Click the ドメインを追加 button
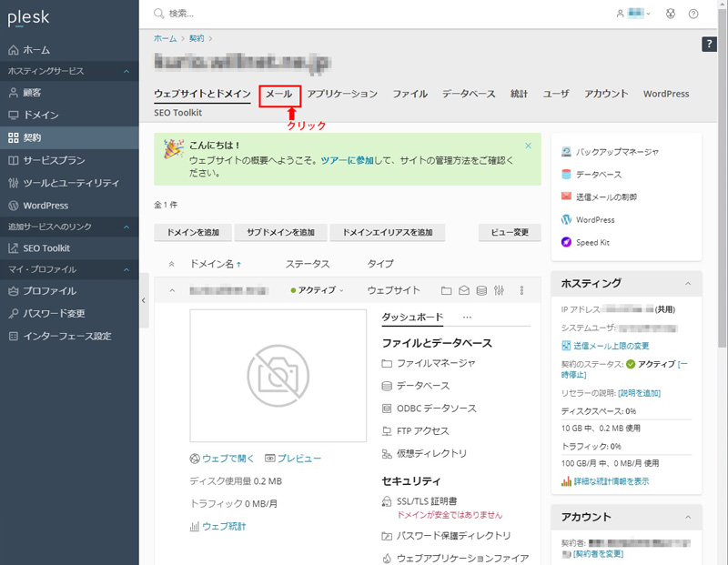The width and height of the screenshot is (728, 565). [x=193, y=232]
